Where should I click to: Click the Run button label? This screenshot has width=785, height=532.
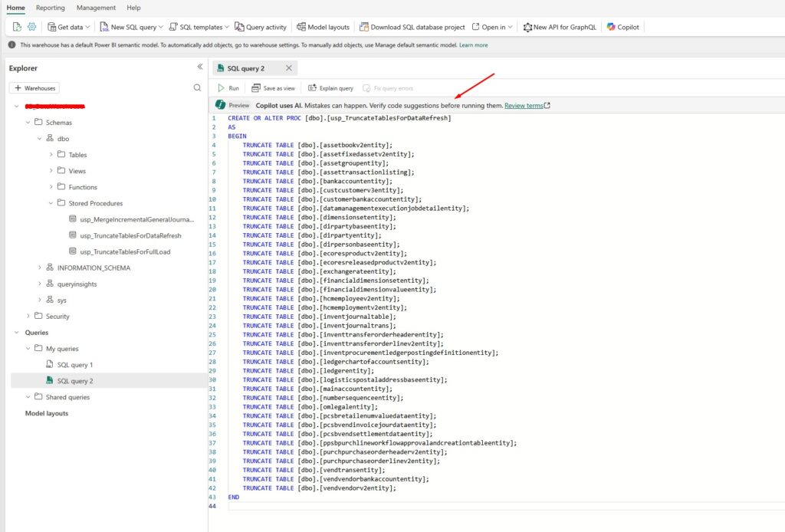pos(234,88)
